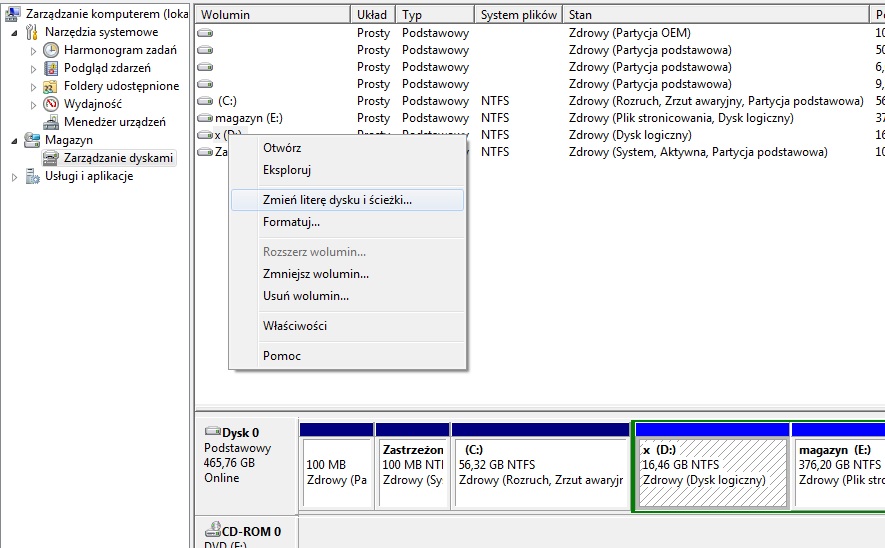Click the Foldery udostępnione folder icon
The image size is (885, 548).
coord(51,86)
